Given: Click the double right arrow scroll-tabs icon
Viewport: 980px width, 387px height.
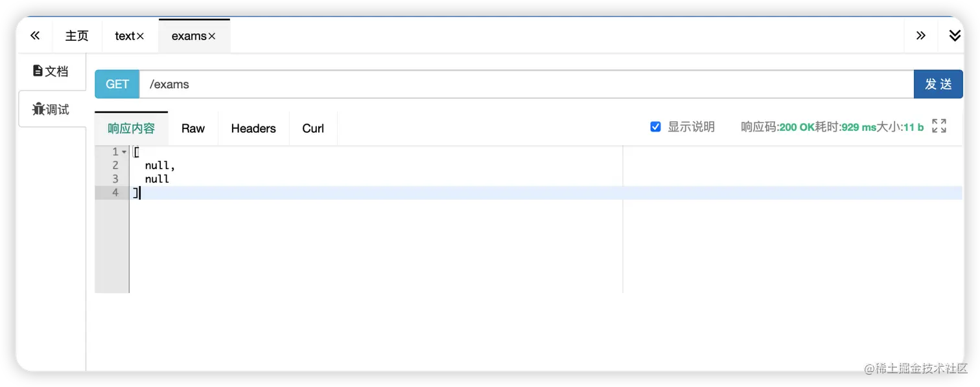Looking at the screenshot, I should [x=920, y=36].
